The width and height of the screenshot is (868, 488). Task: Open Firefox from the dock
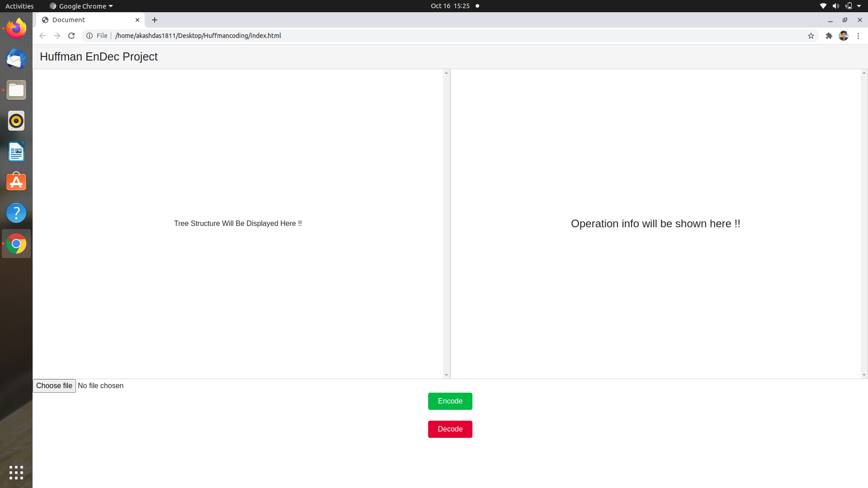(x=16, y=28)
